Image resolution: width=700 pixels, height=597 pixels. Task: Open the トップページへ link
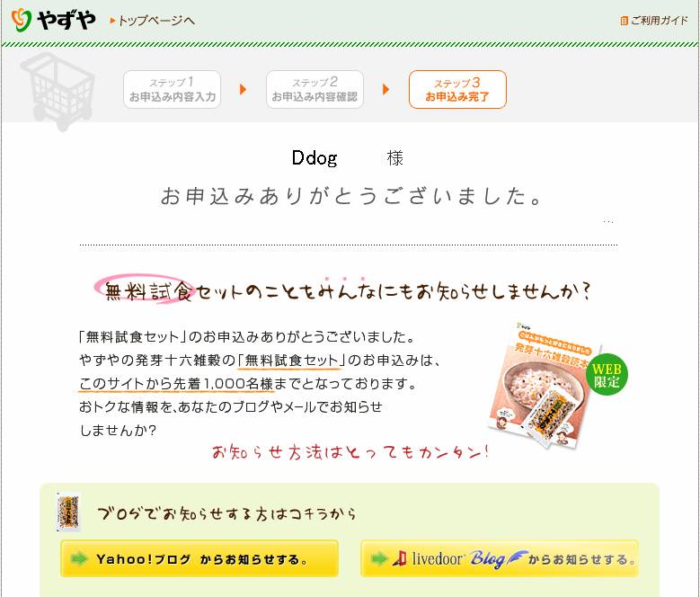pyautogui.click(x=153, y=21)
